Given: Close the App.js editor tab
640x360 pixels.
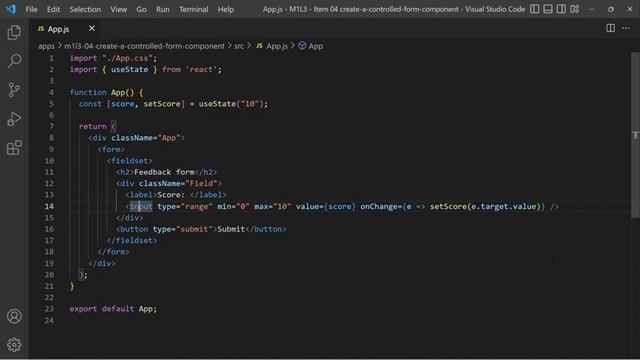Looking at the screenshot, I should point(92,28).
